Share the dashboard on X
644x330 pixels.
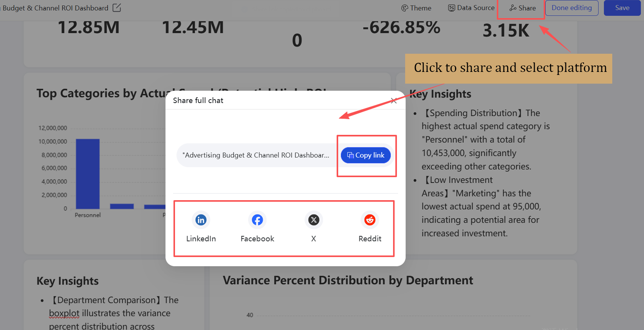click(313, 220)
